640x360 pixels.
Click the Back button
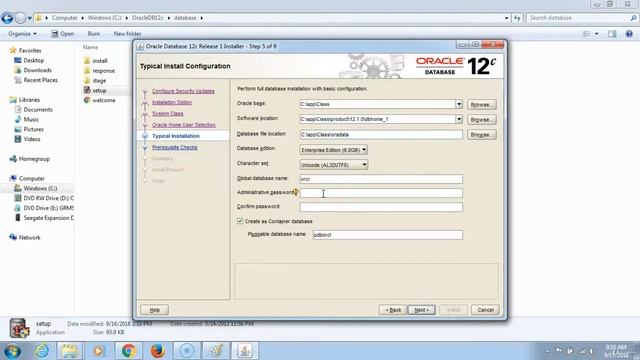pyautogui.click(x=393, y=310)
